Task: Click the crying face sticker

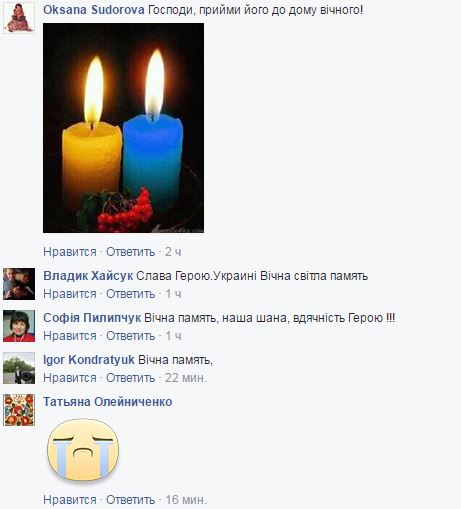Action: click(83, 450)
